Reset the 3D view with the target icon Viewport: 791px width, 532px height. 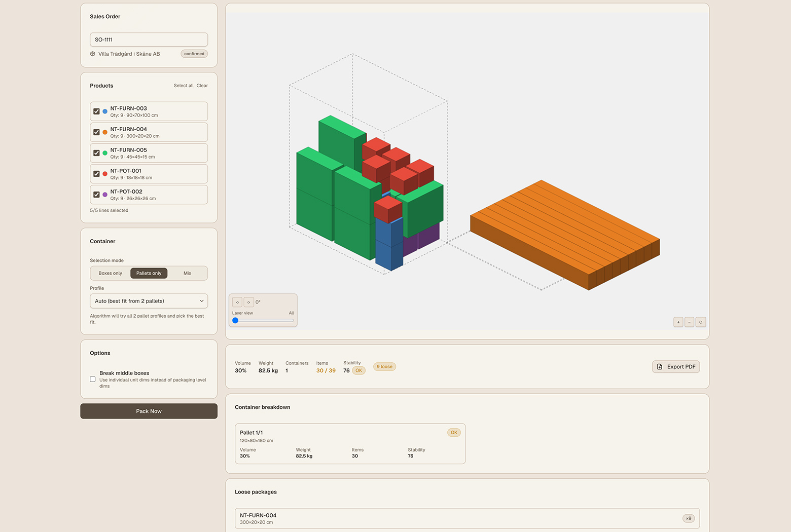click(x=701, y=322)
